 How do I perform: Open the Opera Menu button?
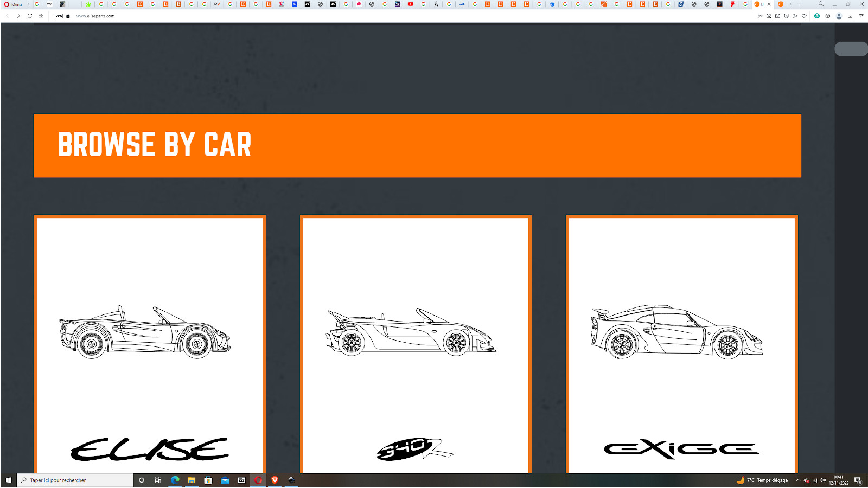pyautogui.click(x=13, y=4)
